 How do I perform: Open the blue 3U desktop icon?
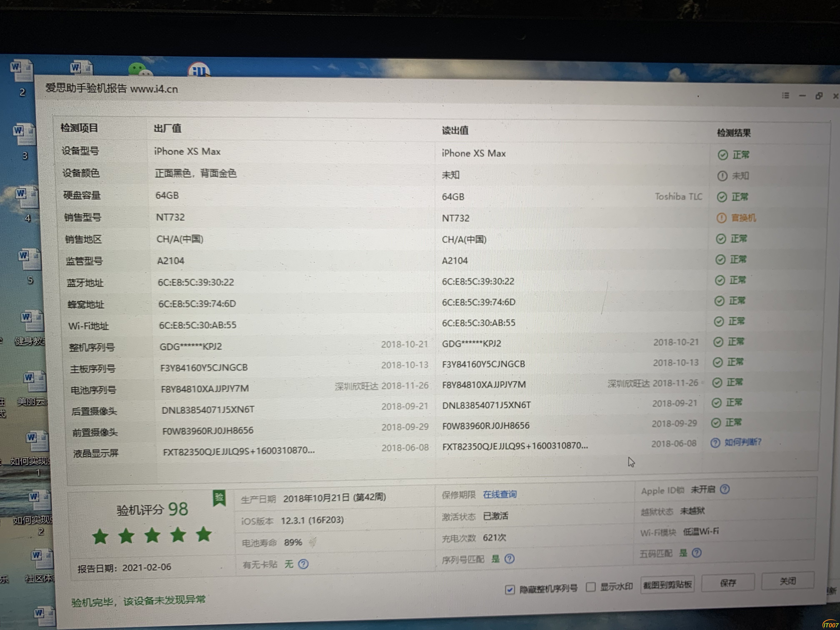point(199,70)
